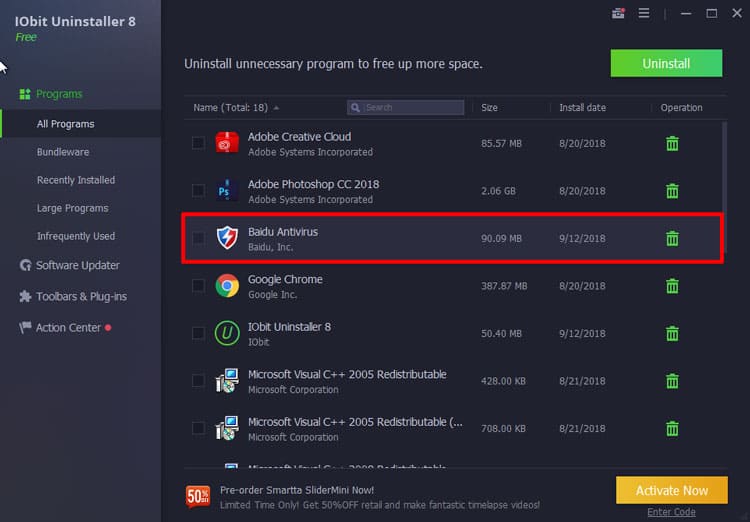Click trash icon for Adobe Photoshop CC 2018

point(672,191)
